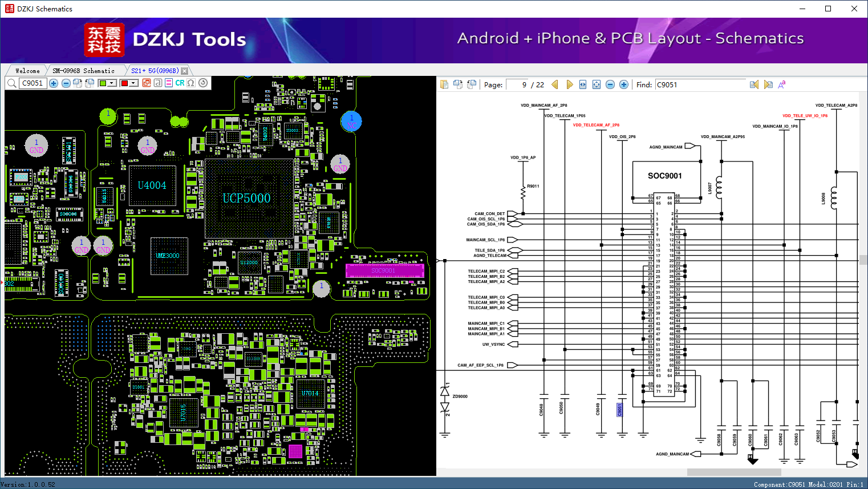Click the MAINCAM_SCL_1P8 signal label
The height and width of the screenshot is (489, 868).
coord(485,240)
